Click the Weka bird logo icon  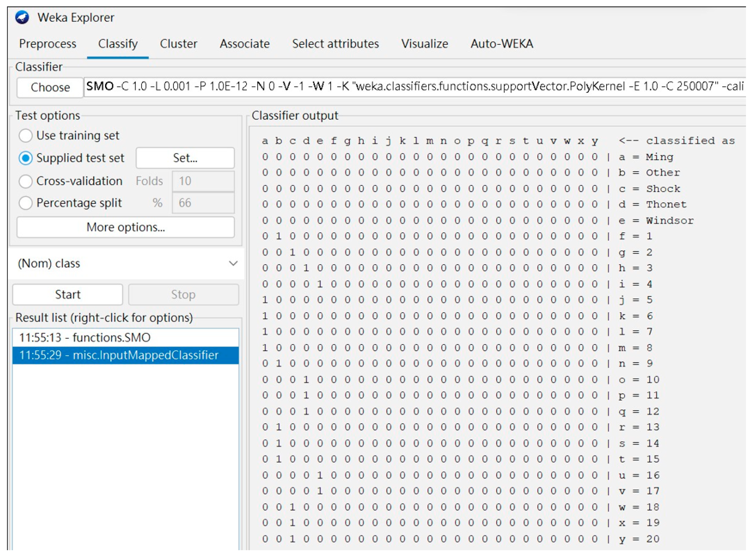(22, 18)
